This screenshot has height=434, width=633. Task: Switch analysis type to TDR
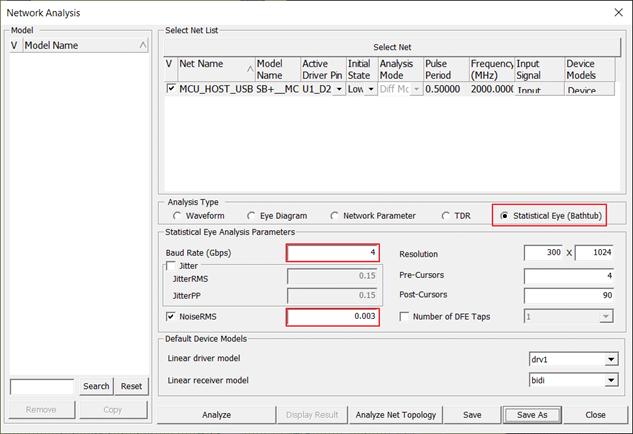[x=446, y=216]
